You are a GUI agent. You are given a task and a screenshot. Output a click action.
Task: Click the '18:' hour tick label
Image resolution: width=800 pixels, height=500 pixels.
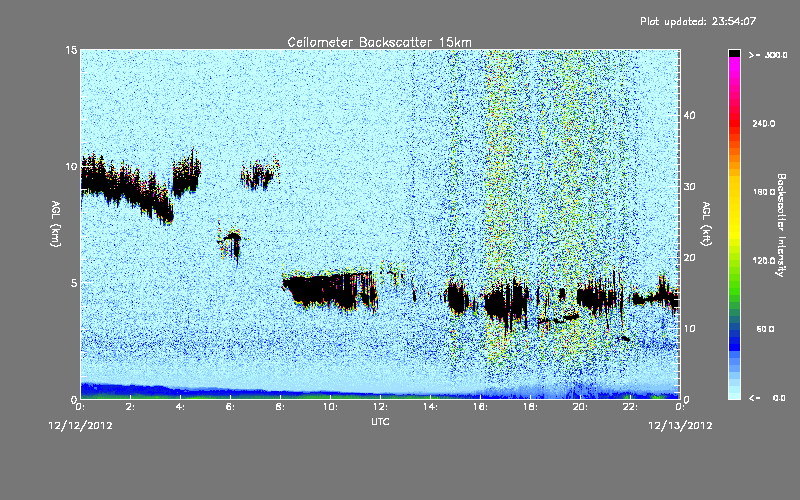[530, 407]
